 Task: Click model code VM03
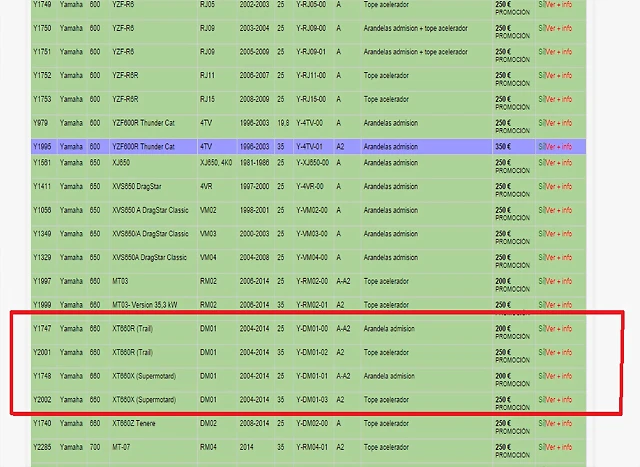click(208, 234)
